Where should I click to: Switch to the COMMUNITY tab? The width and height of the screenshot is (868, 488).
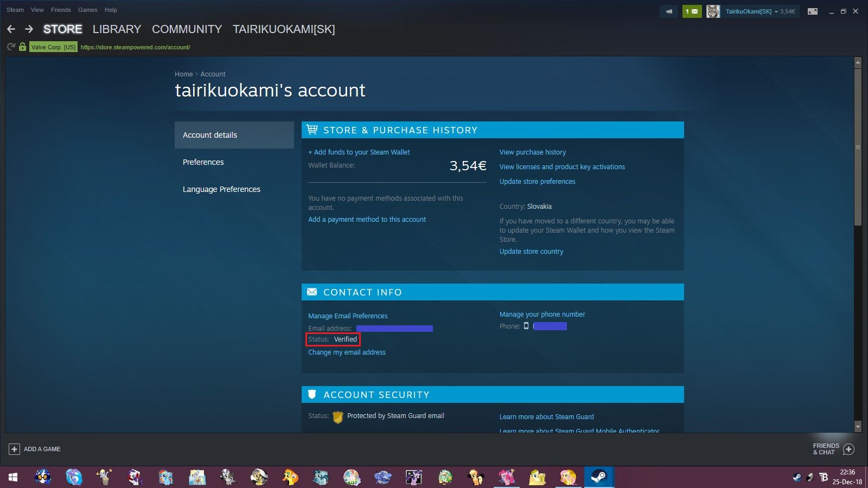[x=187, y=29]
